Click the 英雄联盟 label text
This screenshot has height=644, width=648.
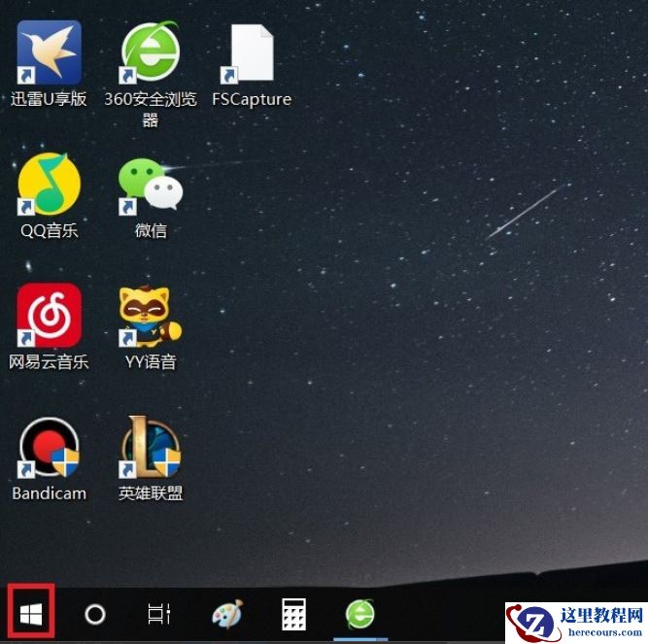coord(151,493)
